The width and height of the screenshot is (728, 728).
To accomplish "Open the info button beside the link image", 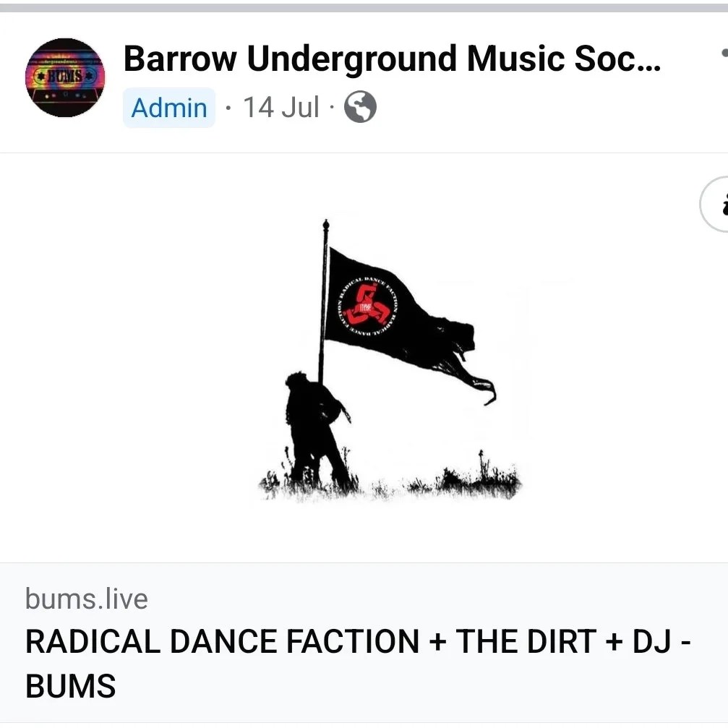I will (715, 205).
